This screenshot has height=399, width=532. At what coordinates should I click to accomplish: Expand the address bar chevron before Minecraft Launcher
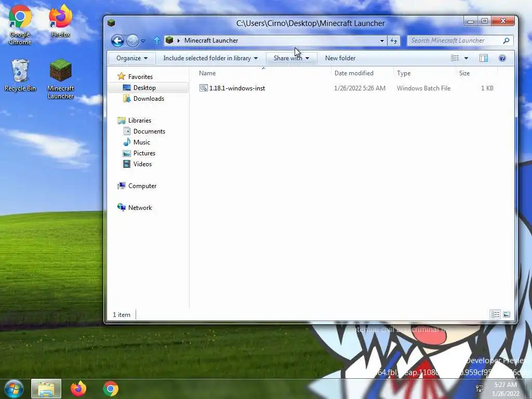pyautogui.click(x=179, y=41)
